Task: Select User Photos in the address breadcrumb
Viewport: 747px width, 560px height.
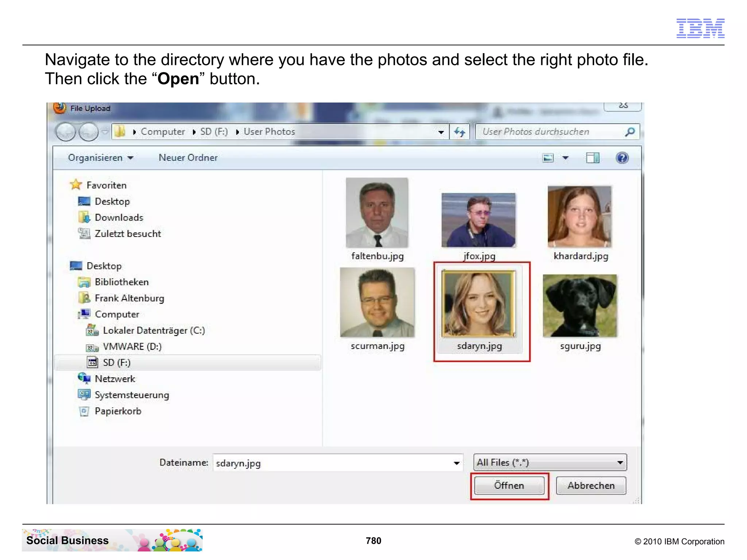Action: point(269,132)
